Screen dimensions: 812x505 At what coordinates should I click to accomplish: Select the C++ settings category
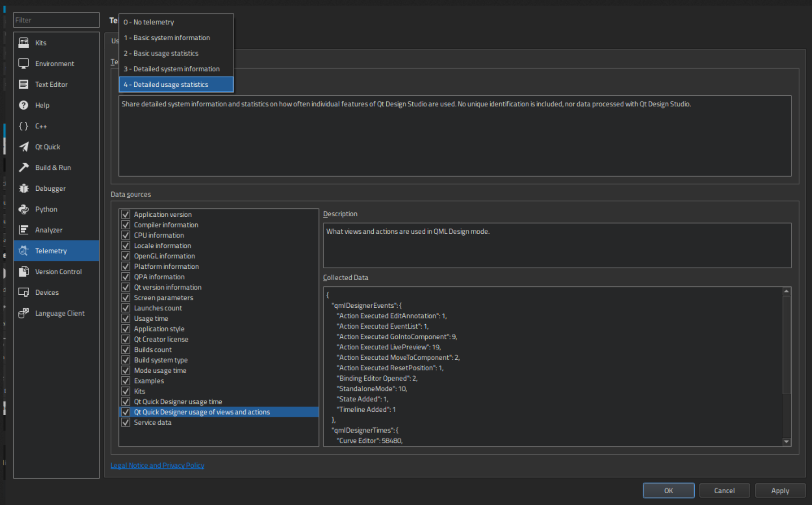tap(41, 126)
